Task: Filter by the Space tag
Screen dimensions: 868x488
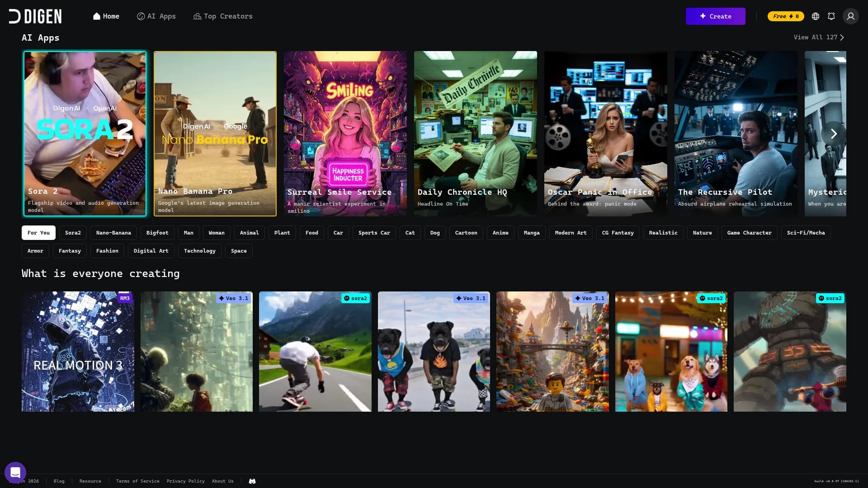Action: pos(239,251)
